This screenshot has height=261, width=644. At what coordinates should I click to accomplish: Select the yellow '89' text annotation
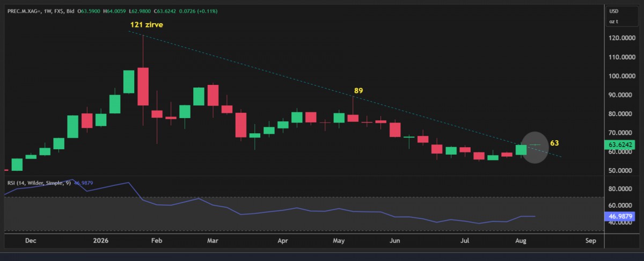tap(358, 91)
